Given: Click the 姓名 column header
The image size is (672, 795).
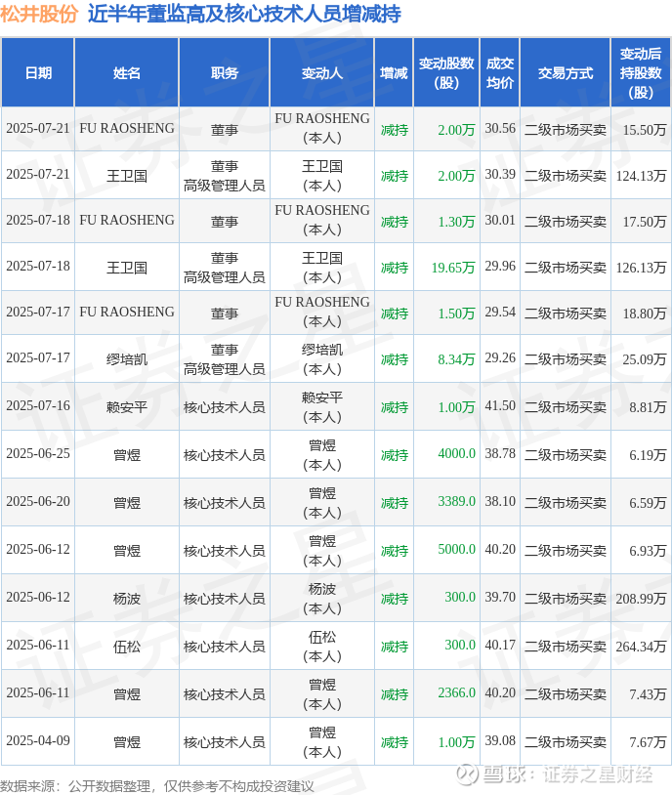Looking at the screenshot, I should 127,73.
